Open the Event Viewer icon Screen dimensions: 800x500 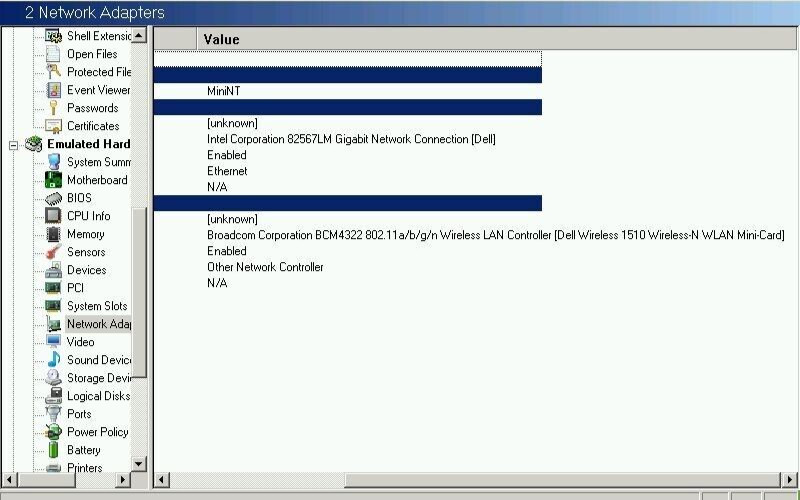53,90
